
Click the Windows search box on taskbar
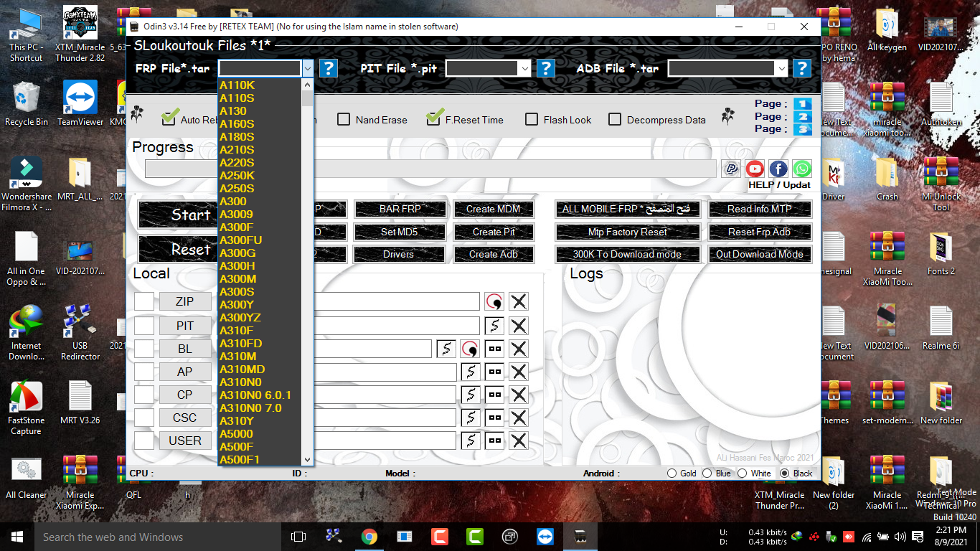tap(157, 537)
